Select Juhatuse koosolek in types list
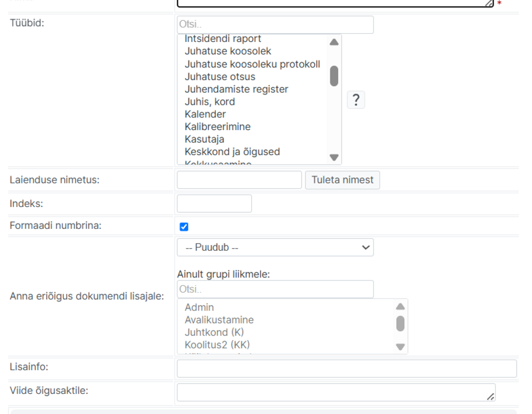Image resolution: width=532 pixels, height=414 pixels. [228, 51]
